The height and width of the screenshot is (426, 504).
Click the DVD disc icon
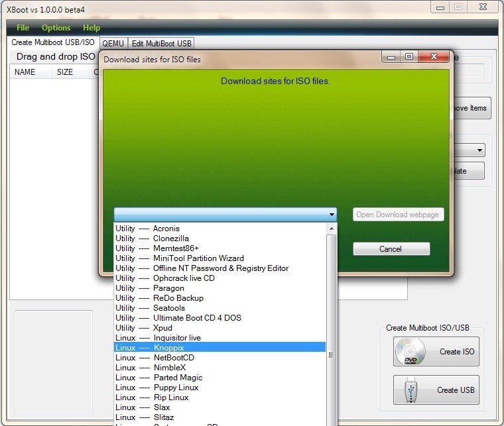(x=410, y=352)
